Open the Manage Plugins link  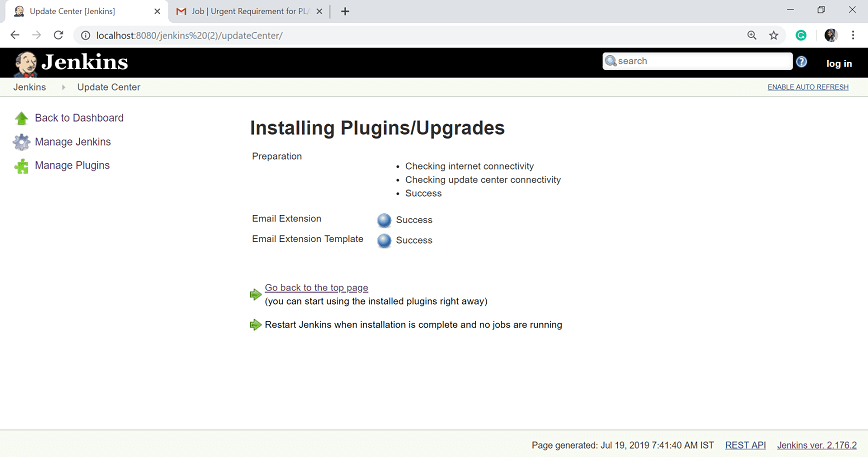72,165
